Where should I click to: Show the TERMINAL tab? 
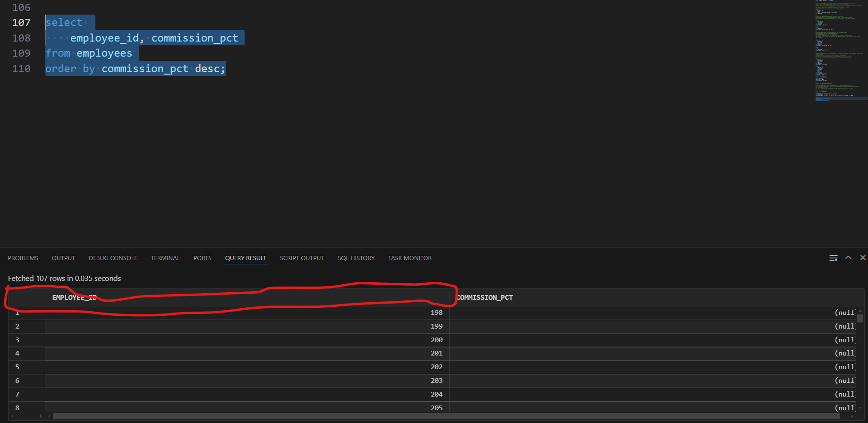[165, 258]
